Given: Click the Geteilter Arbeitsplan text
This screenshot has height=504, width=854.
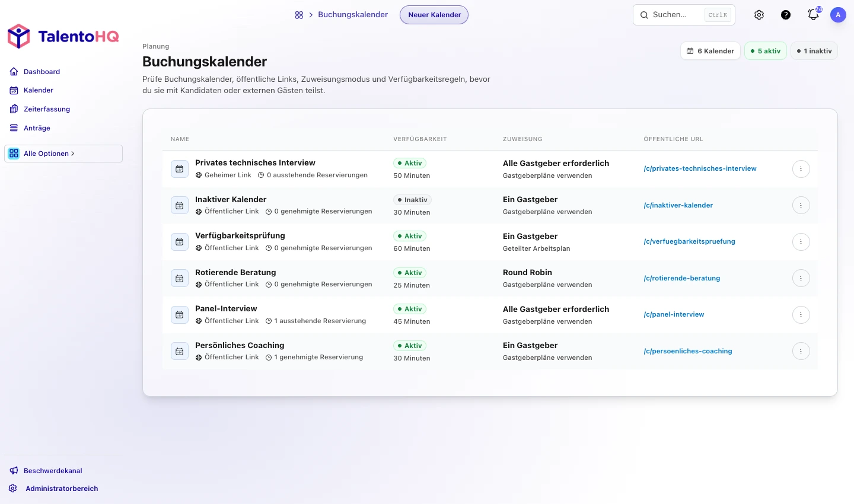Looking at the screenshot, I should 536,249.
